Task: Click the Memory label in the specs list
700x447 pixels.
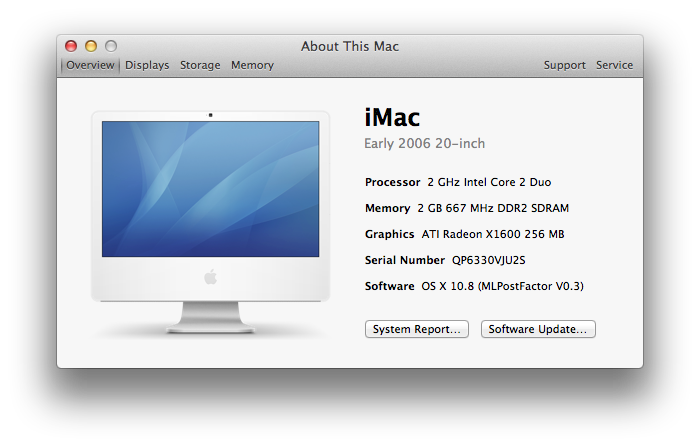Action: (388, 208)
